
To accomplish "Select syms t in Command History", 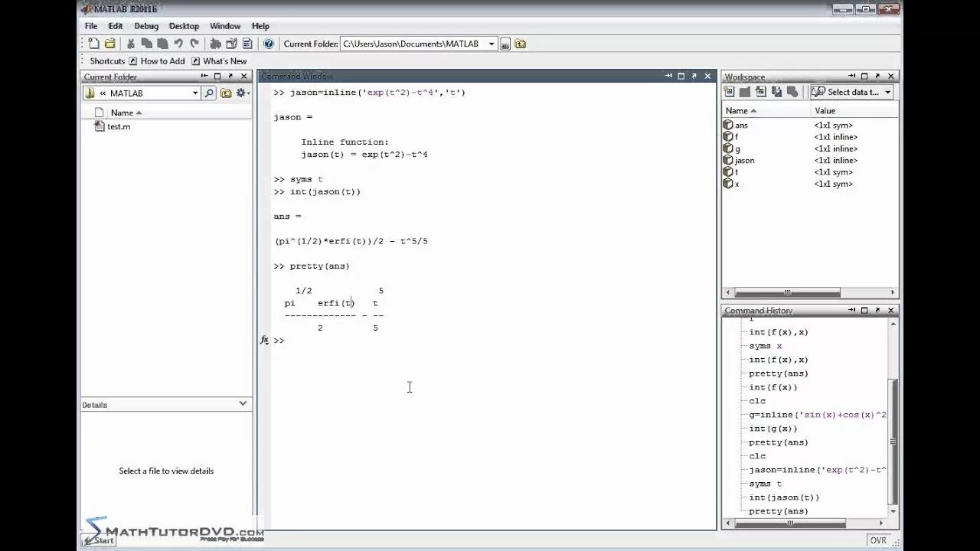I will pos(766,484).
